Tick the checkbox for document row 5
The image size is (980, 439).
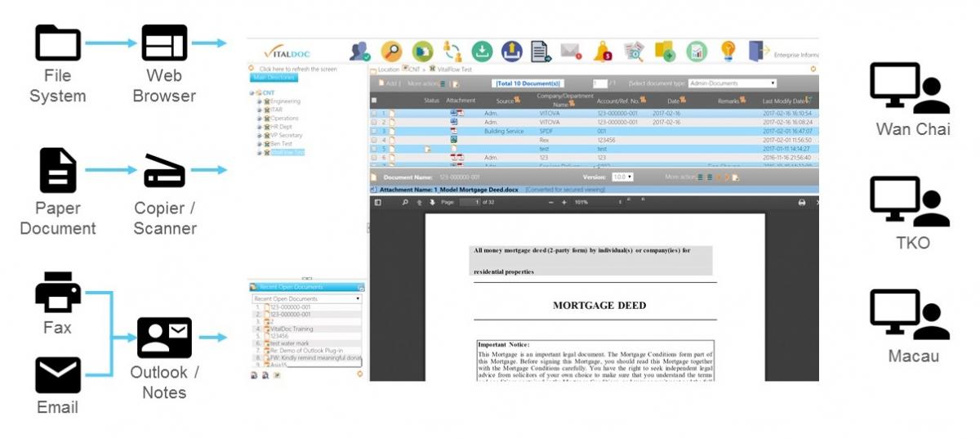tap(374, 149)
